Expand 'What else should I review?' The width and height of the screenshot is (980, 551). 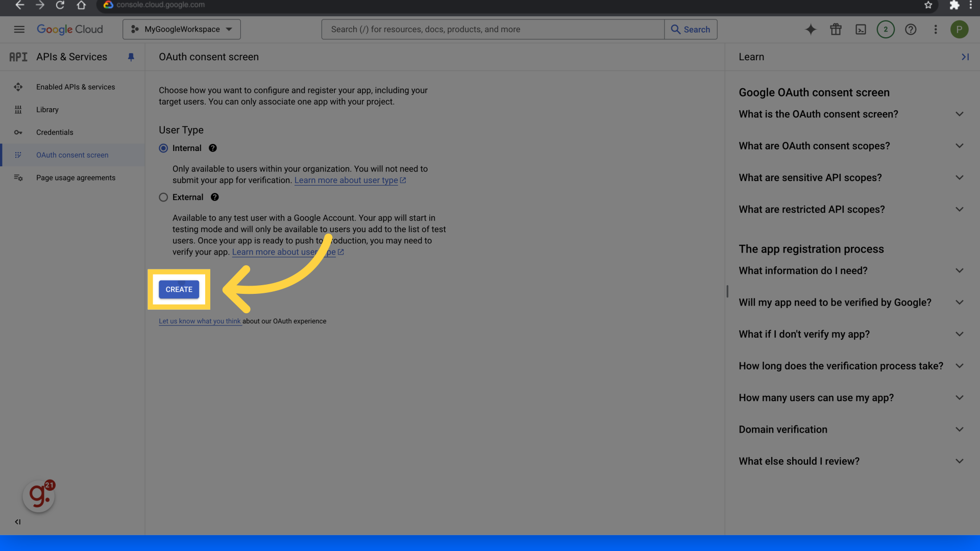click(x=851, y=462)
